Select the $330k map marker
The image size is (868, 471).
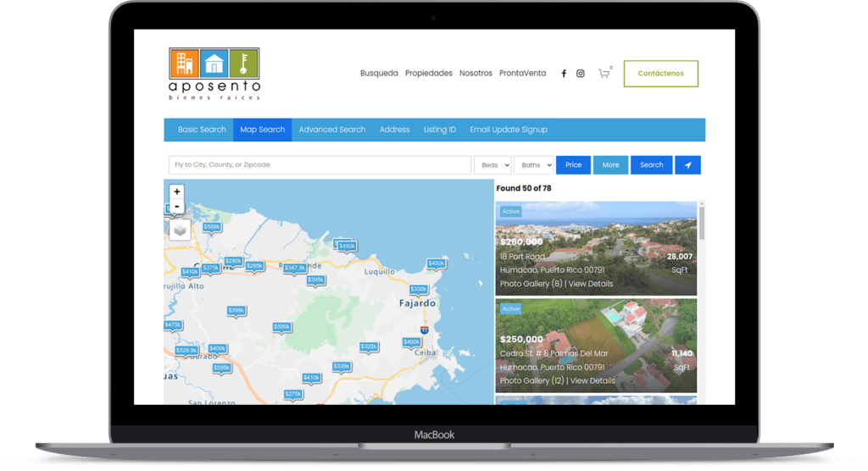tap(419, 289)
